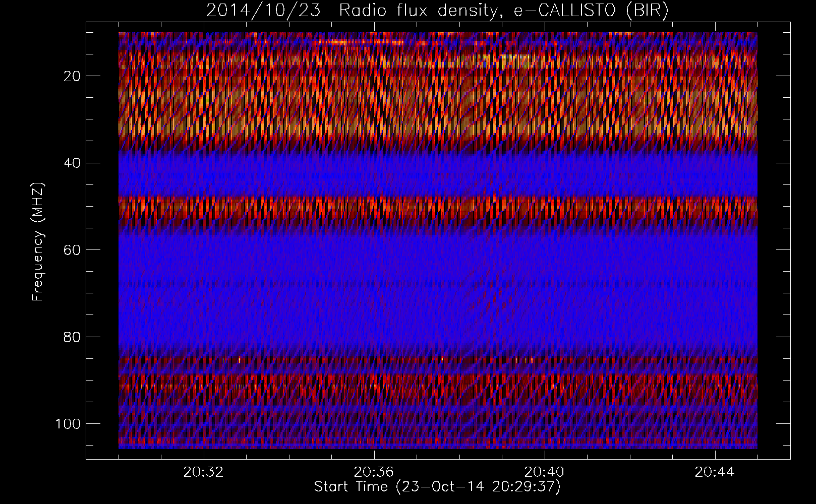Click the plot title '2014/10/23 Radio flux density, e-CALLISTO (BIR)'
This screenshot has width=816, height=504.
437,11
